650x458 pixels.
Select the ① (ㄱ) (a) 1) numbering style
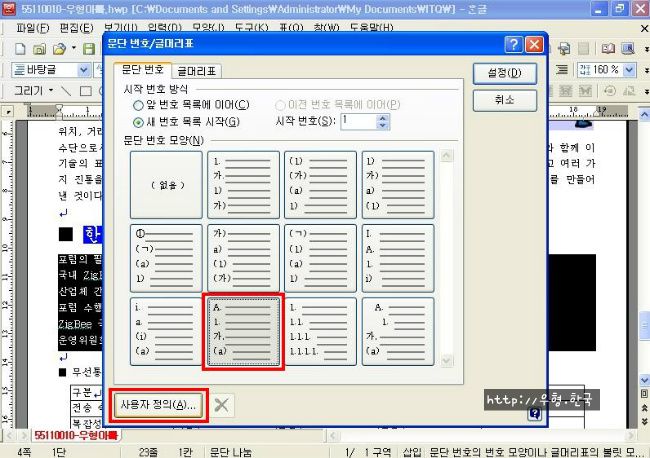166,258
